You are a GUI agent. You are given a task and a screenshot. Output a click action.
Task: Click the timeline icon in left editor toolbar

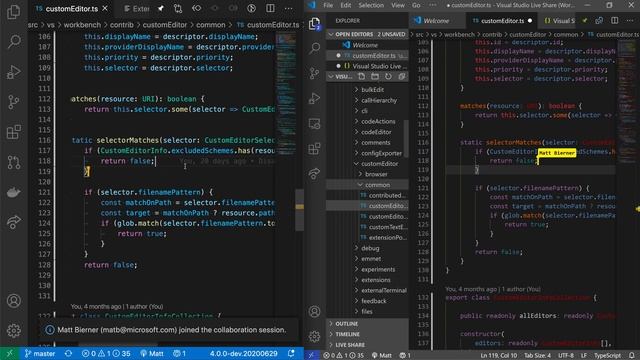251,9
